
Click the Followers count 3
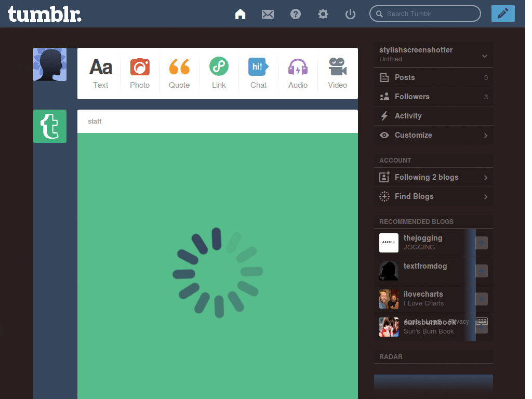tap(486, 97)
